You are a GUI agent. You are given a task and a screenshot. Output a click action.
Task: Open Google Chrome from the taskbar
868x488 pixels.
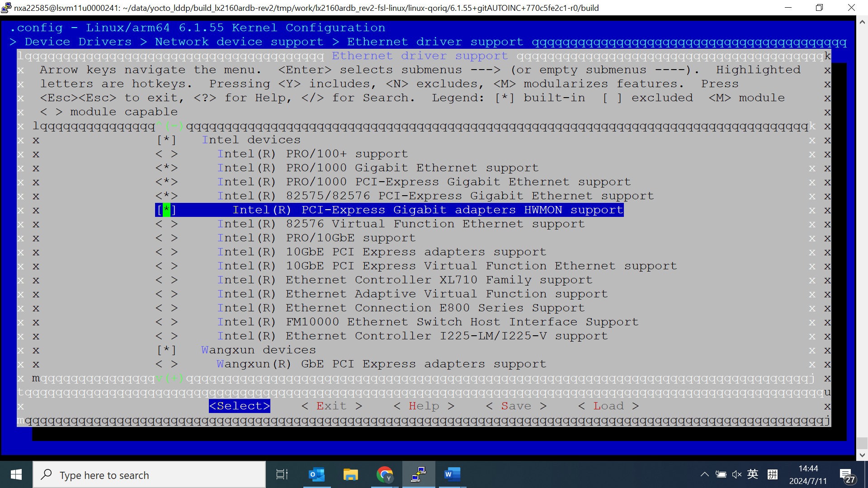[385, 474]
